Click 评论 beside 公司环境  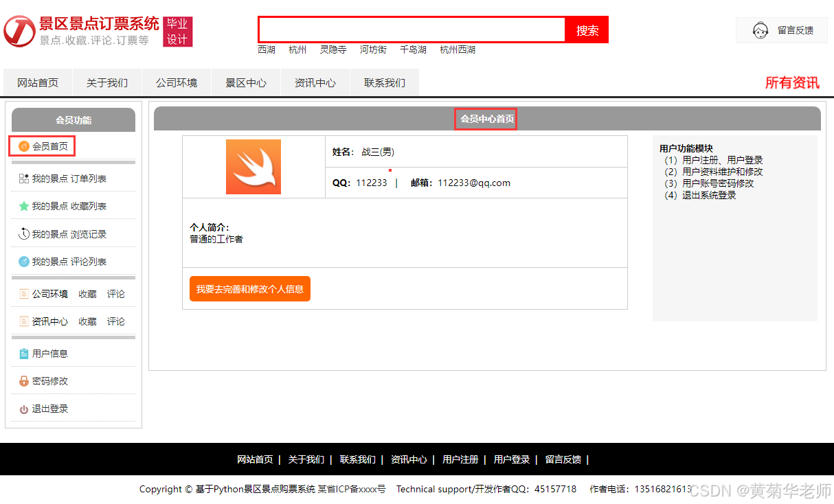(x=116, y=294)
